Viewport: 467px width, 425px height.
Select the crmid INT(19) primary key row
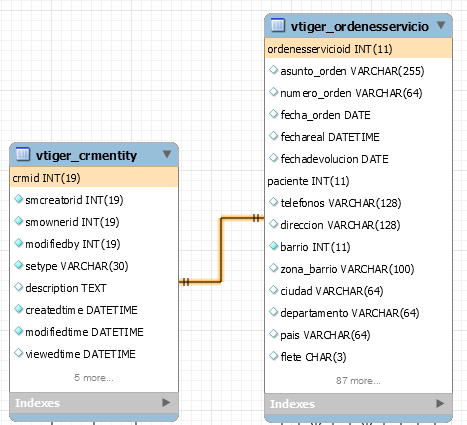tap(94, 178)
